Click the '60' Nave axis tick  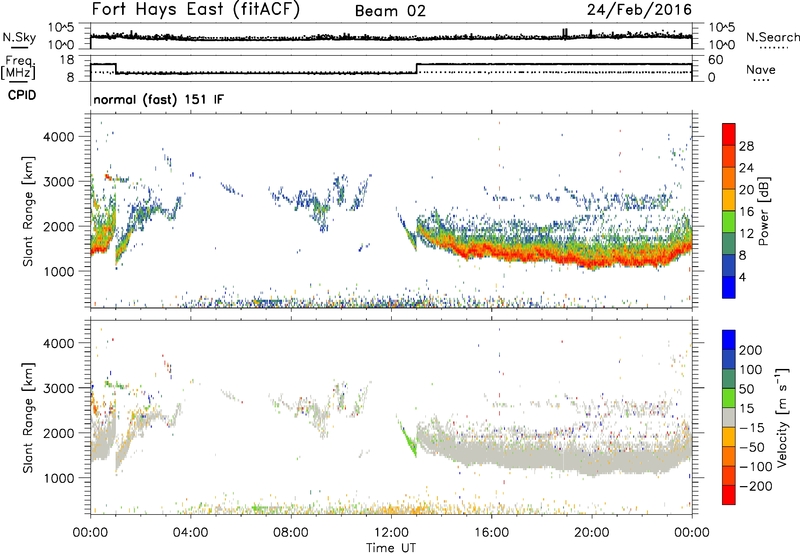(715, 60)
